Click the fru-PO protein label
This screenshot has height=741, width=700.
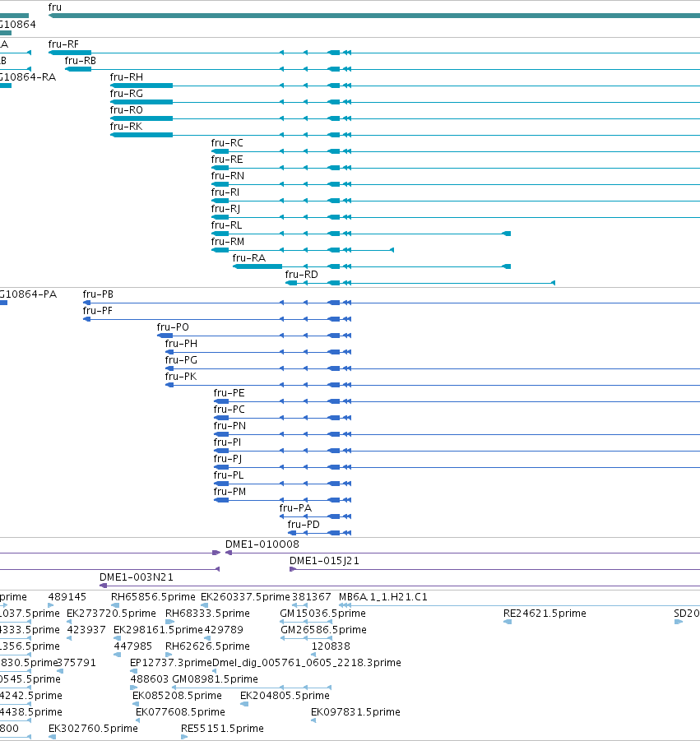[173, 327]
